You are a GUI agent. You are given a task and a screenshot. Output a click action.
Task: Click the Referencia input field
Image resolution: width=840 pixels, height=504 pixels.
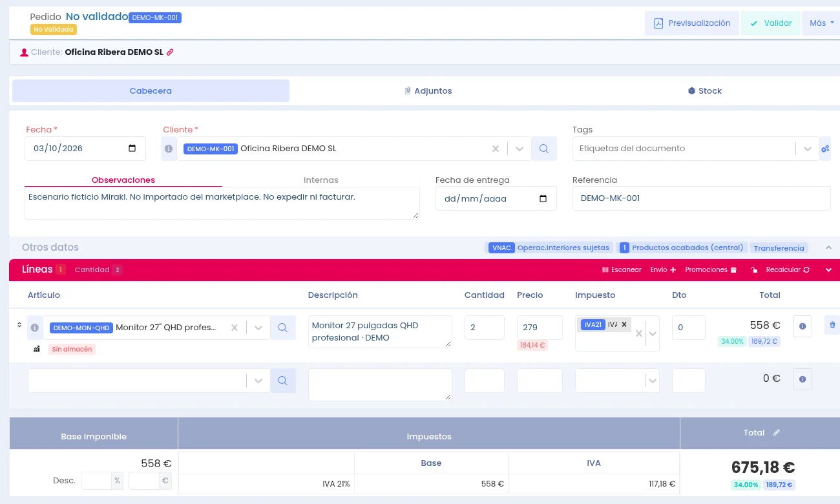(702, 198)
